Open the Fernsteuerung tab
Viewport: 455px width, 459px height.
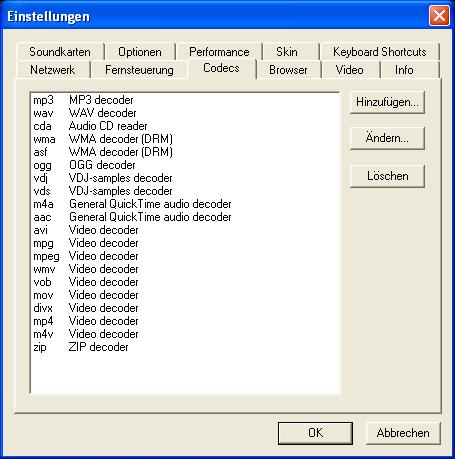coord(139,70)
